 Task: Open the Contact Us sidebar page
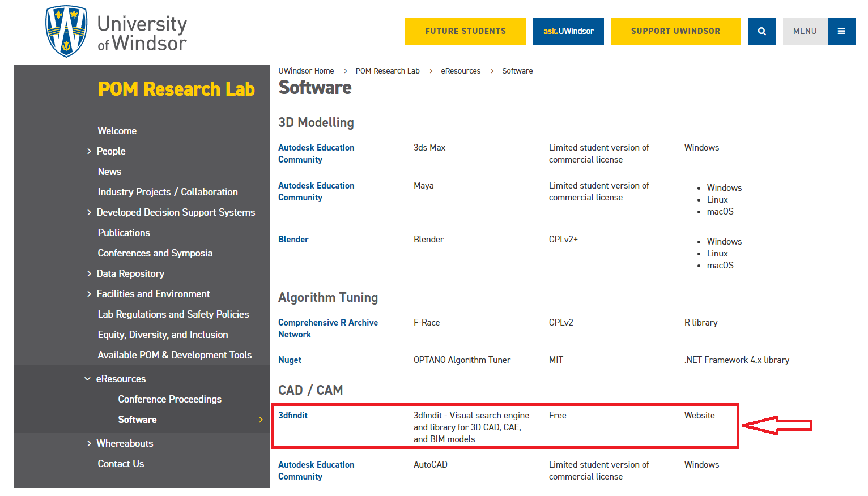[x=121, y=464]
